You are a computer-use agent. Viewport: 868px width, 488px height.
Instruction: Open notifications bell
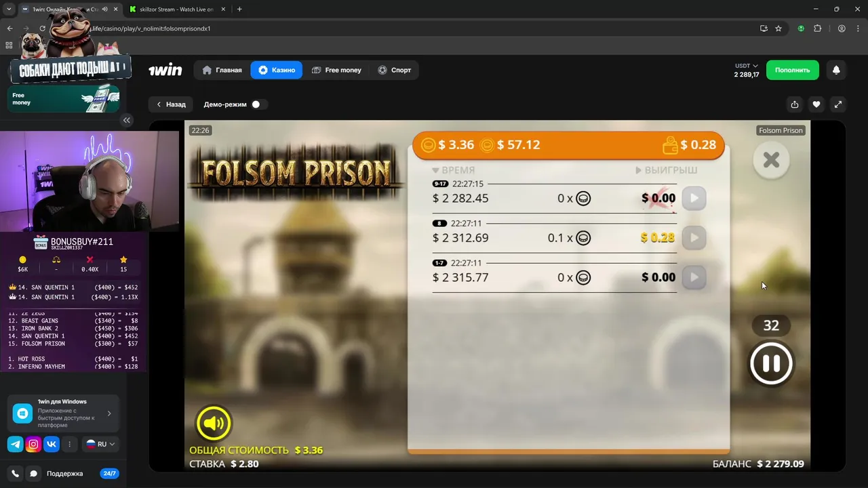point(836,70)
